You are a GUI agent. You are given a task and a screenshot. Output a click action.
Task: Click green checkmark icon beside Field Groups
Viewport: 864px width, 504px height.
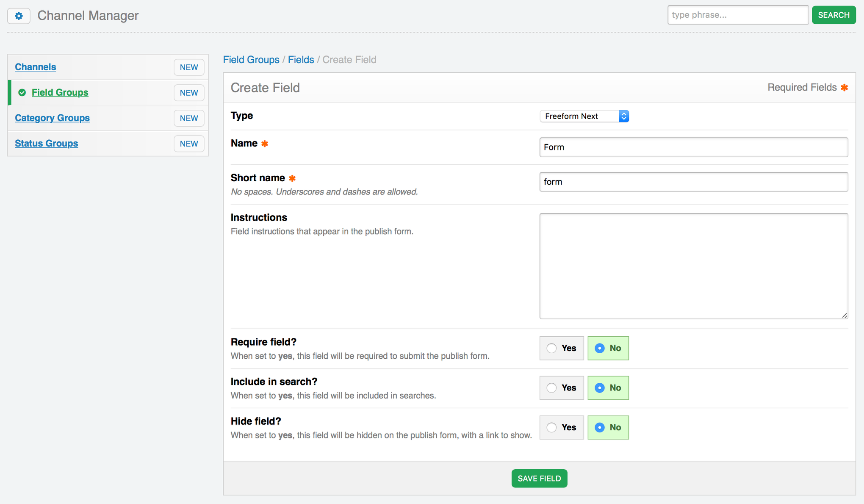point(22,92)
